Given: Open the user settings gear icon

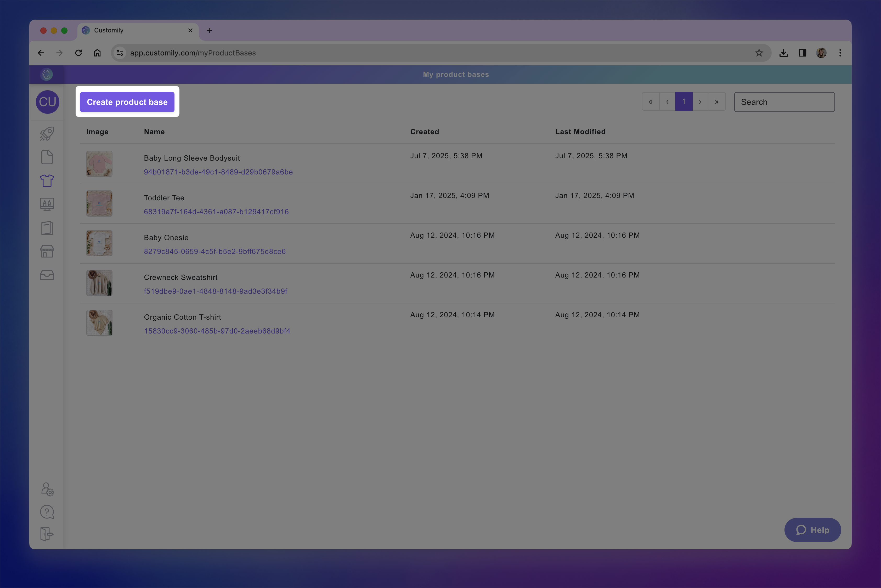Looking at the screenshot, I should [x=47, y=489].
